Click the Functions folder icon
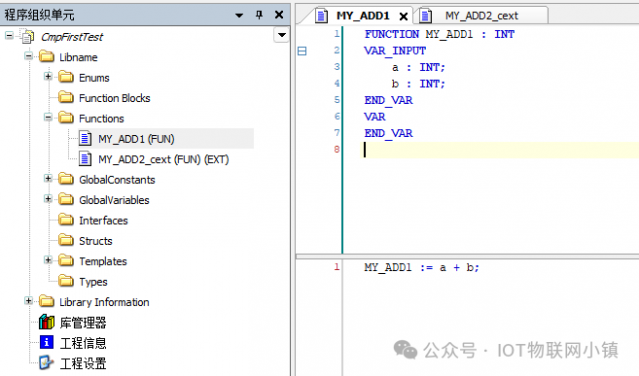This screenshot has height=376, width=639. click(x=66, y=118)
